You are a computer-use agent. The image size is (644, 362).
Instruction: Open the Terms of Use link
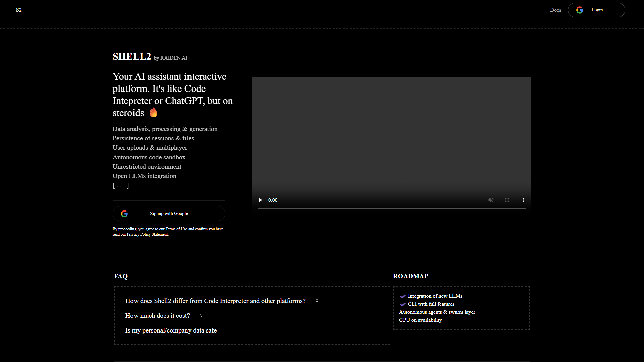tap(176, 229)
